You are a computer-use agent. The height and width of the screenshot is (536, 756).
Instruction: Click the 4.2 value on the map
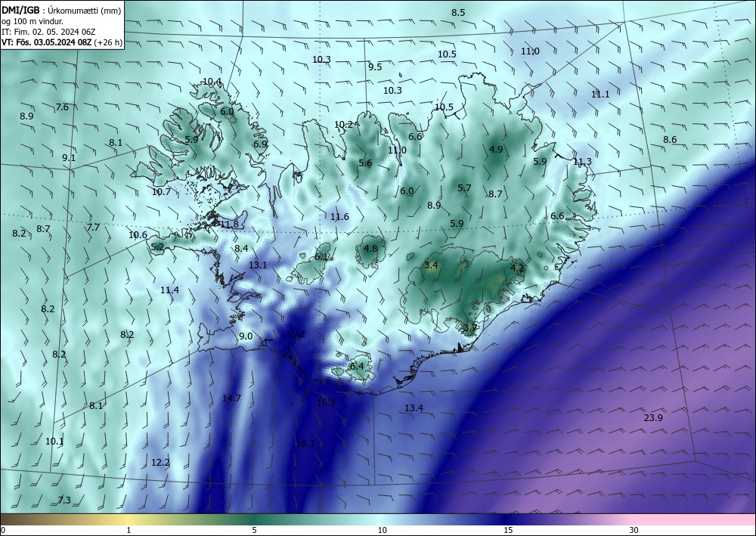click(517, 268)
